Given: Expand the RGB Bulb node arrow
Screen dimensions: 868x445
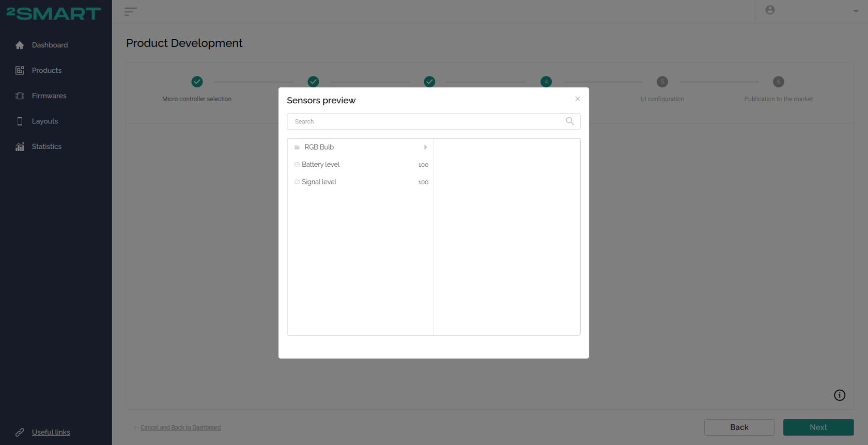Looking at the screenshot, I should pos(425,147).
